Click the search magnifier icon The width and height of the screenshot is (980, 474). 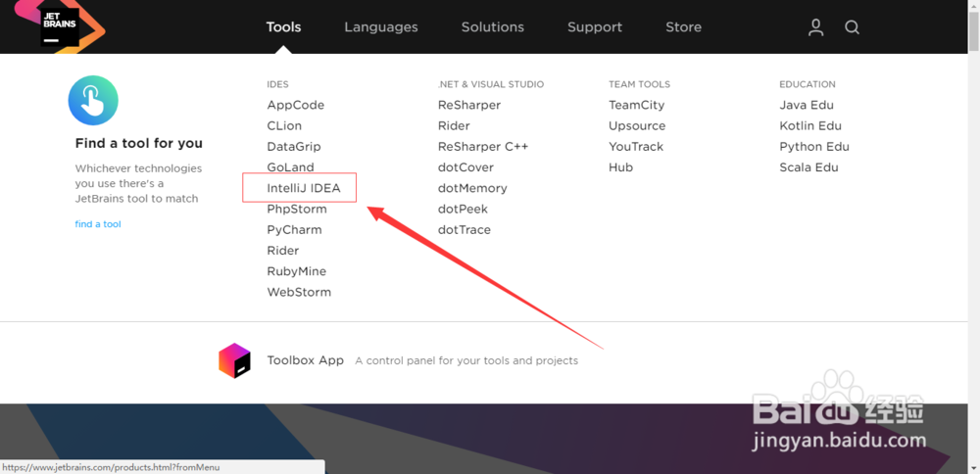(852, 27)
